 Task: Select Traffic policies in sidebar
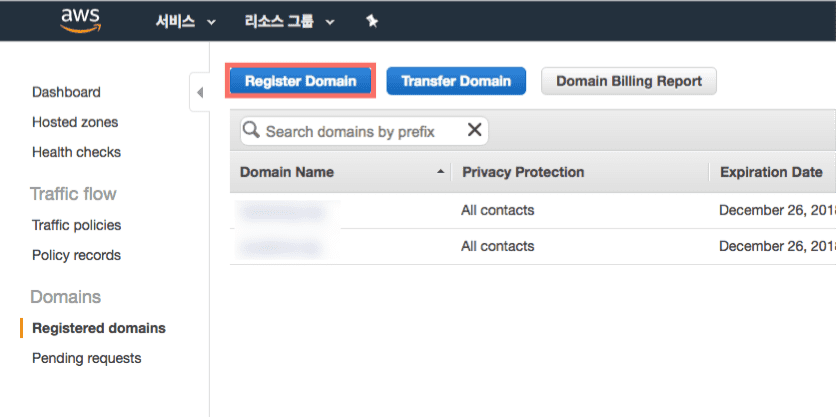tap(77, 225)
